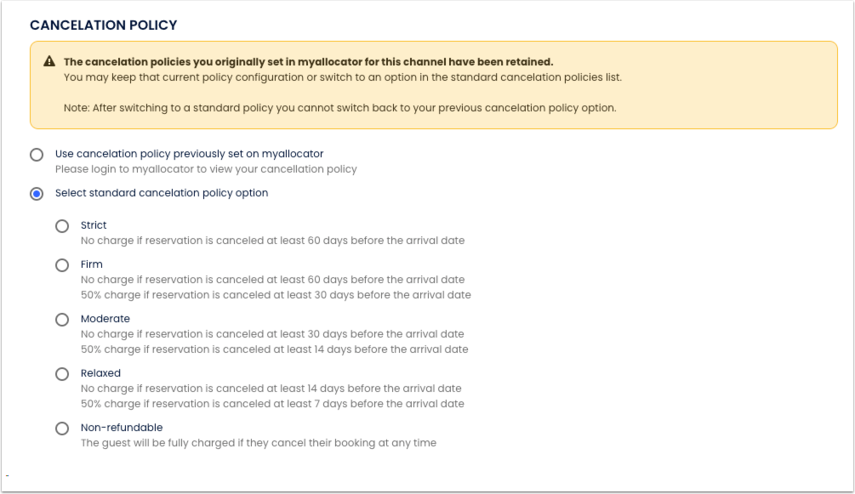855x494 pixels.
Task: Click the "Firm" option label
Action: (x=92, y=265)
